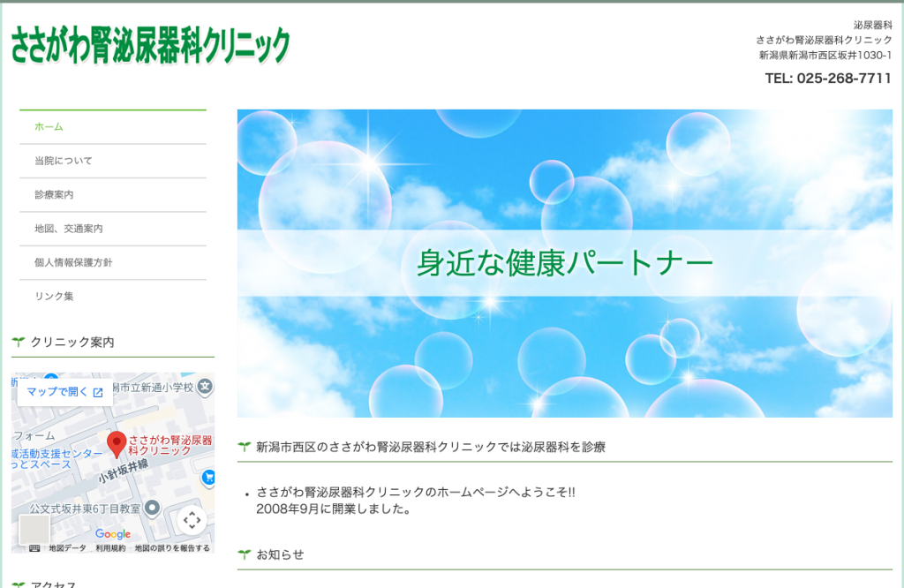Image resolution: width=904 pixels, height=588 pixels.
Task: Open the 当院について menu item
Action: coord(113,161)
